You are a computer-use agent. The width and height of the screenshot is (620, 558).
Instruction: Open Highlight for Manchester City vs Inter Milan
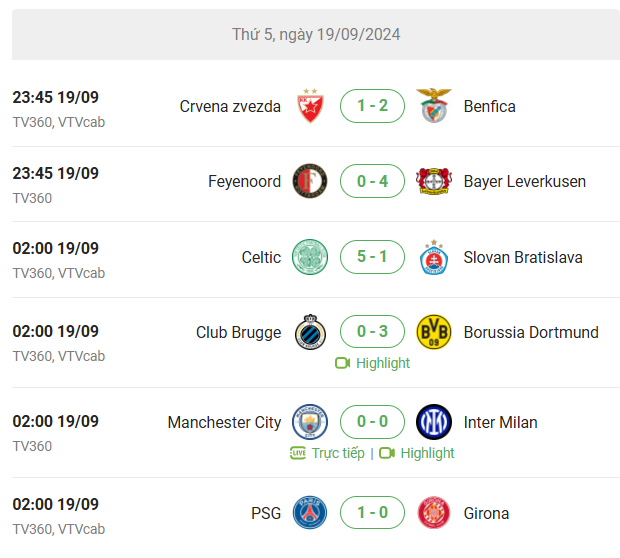417,453
